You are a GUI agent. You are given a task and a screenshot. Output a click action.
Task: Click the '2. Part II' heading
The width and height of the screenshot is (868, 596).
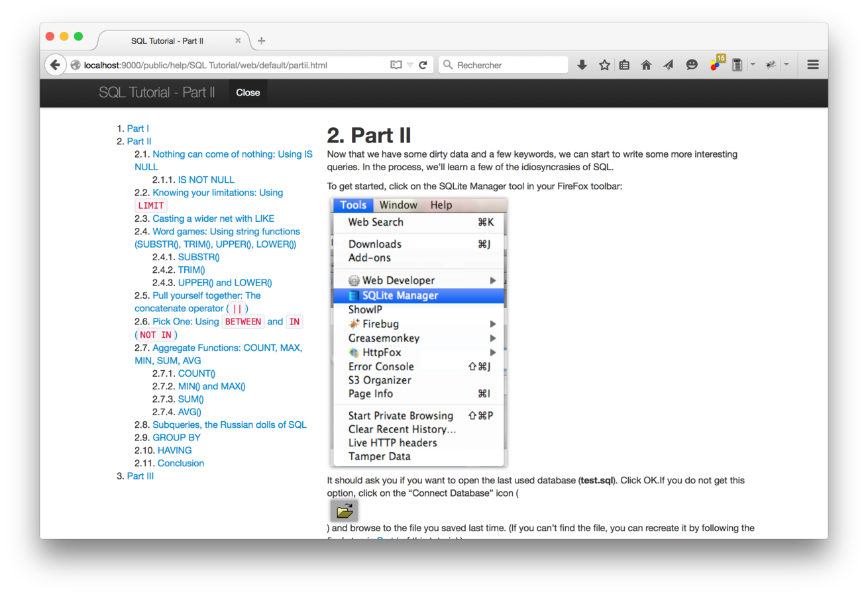pos(369,135)
